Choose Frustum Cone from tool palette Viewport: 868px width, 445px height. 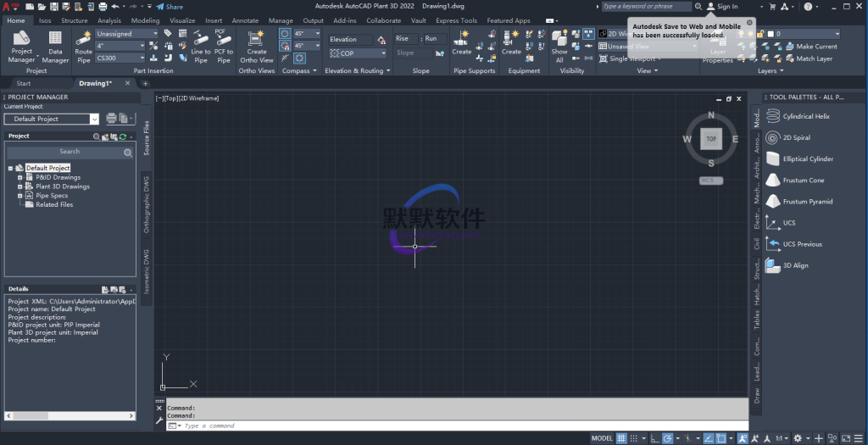point(803,181)
